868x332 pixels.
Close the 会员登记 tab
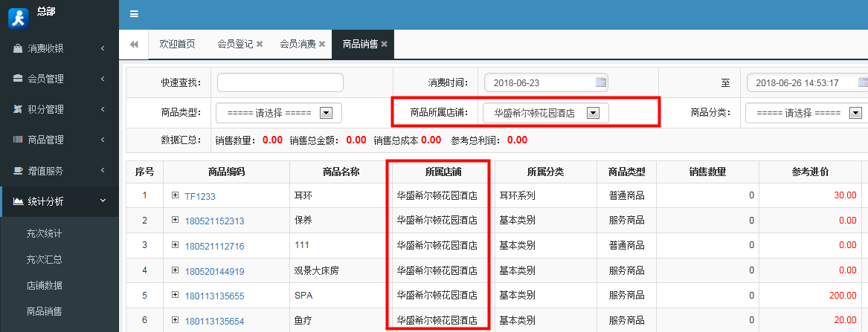tap(260, 45)
